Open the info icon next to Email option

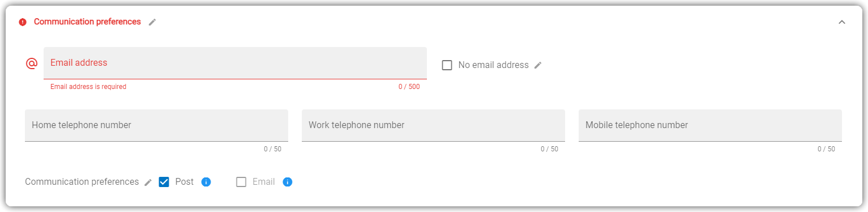pyautogui.click(x=287, y=182)
